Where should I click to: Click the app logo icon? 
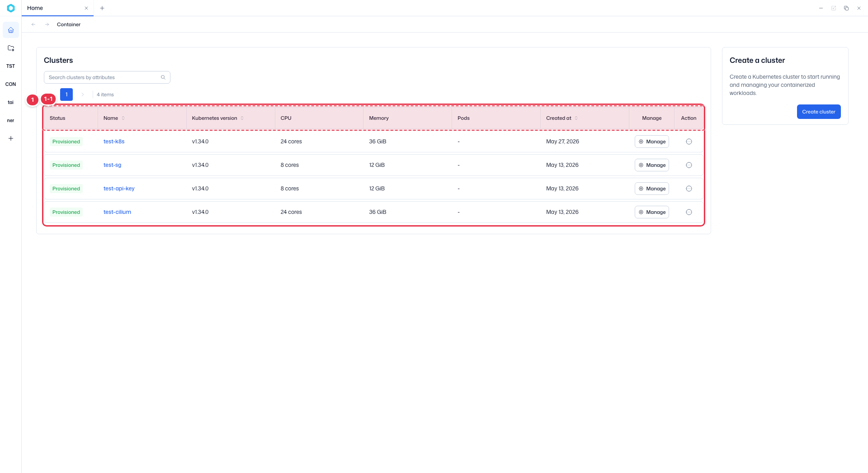(x=11, y=8)
